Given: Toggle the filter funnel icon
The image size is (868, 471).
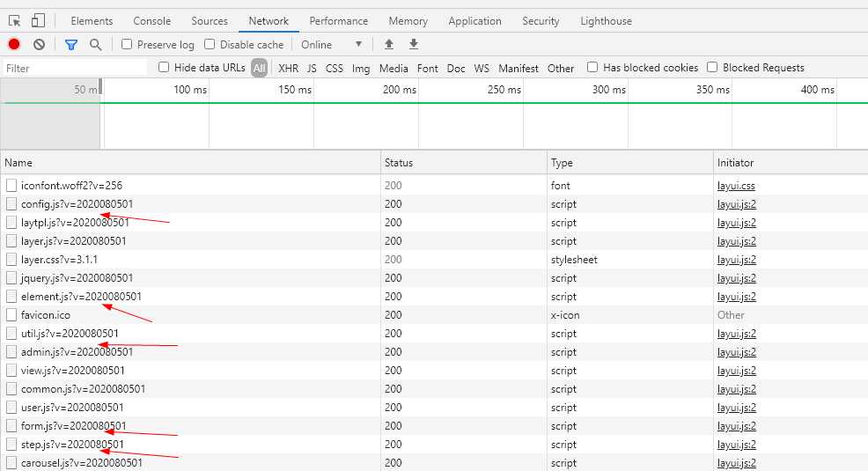Looking at the screenshot, I should pyautogui.click(x=70, y=44).
